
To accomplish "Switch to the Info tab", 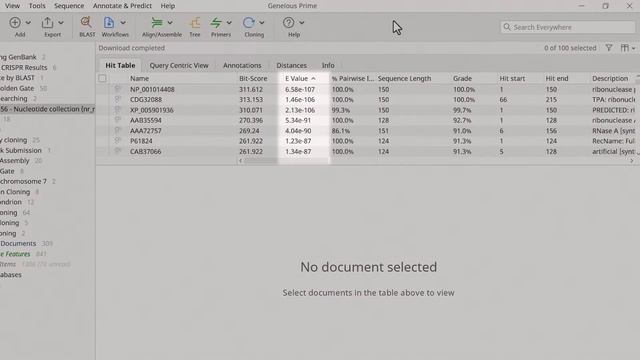I will coord(328,65).
